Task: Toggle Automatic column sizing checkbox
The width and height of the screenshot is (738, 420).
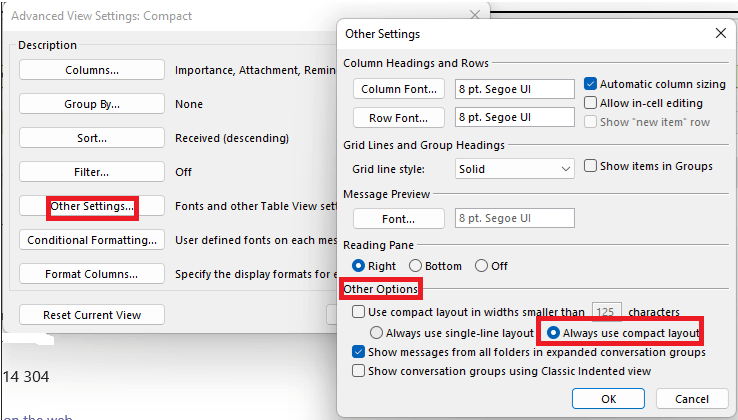Action: point(590,84)
